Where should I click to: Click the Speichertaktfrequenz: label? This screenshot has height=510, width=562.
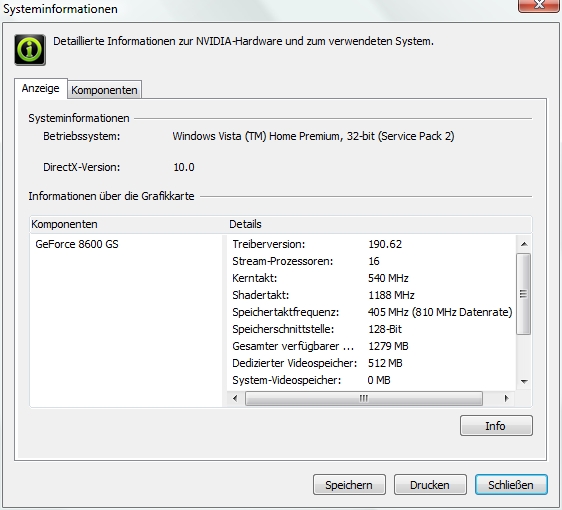pos(286,312)
